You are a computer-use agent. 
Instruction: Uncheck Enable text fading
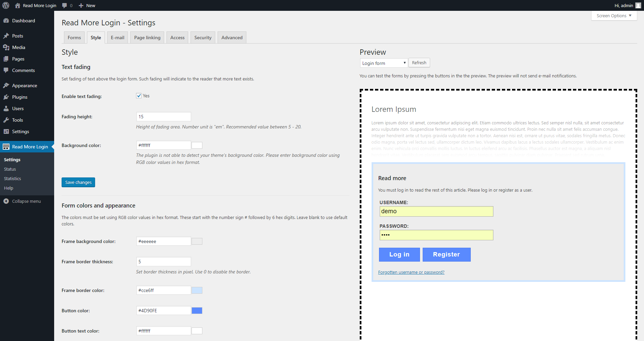pyautogui.click(x=138, y=96)
